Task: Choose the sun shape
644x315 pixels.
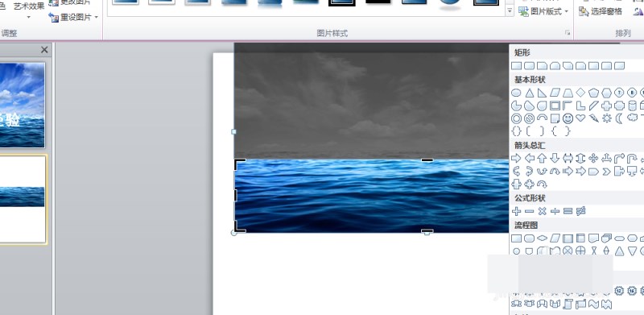Action: [x=606, y=119]
